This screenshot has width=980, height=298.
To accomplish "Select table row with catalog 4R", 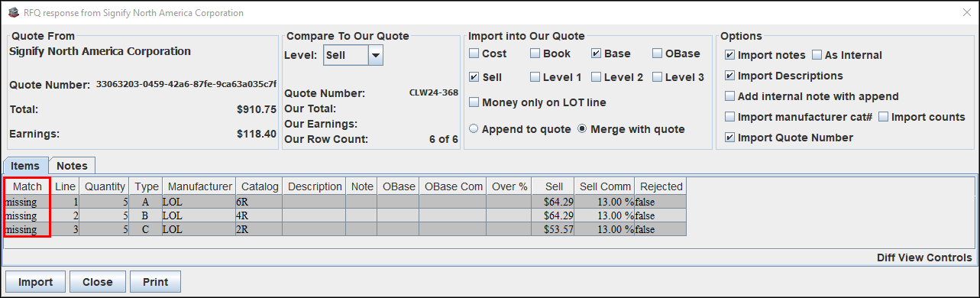I will tap(345, 215).
